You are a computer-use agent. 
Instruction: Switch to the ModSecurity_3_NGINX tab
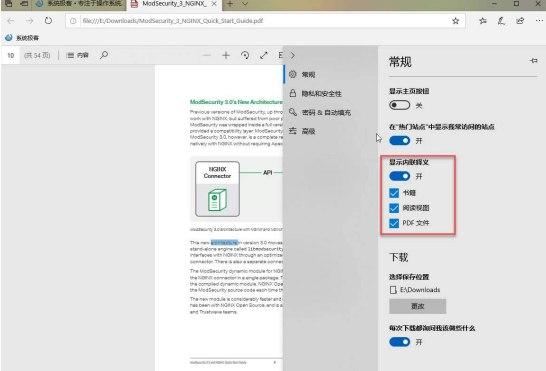click(174, 4)
